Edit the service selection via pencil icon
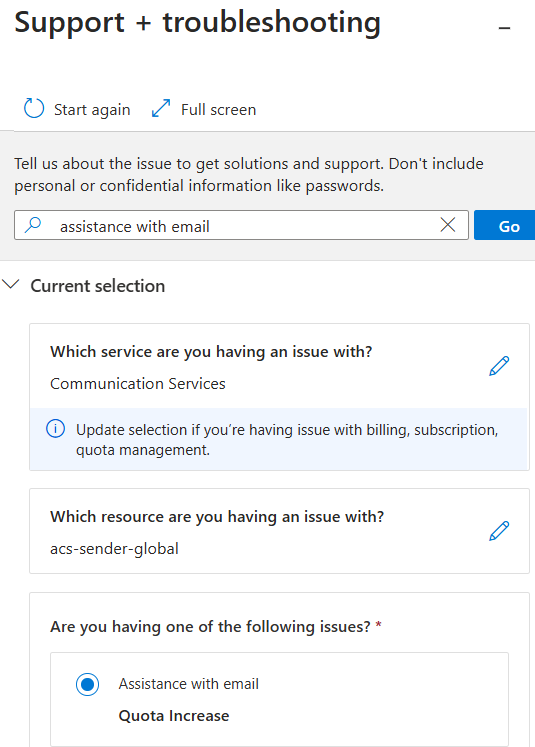Viewport: 535px width, 747px height. [x=499, y=366]
